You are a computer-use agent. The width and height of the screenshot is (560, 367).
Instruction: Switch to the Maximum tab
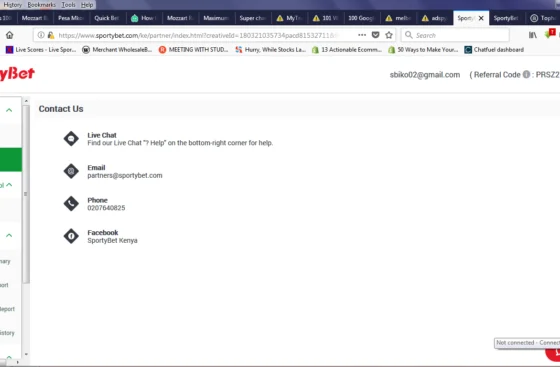click(216, 18)
